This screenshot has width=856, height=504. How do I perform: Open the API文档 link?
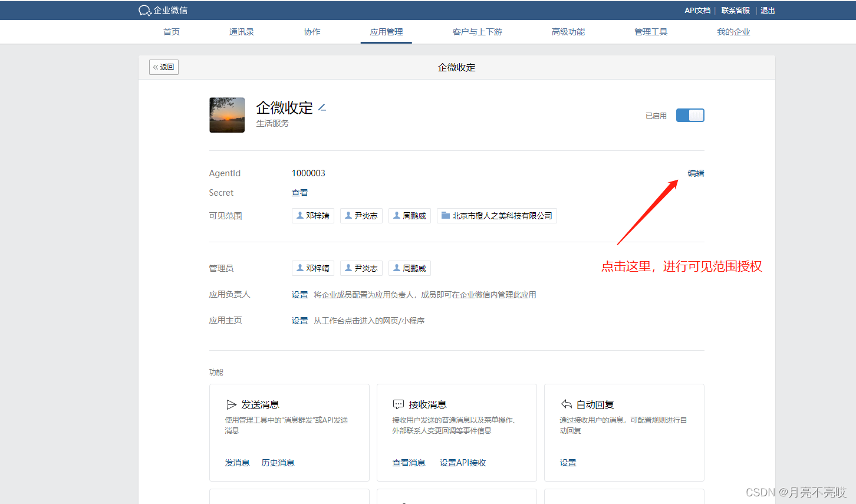[697, 11]
